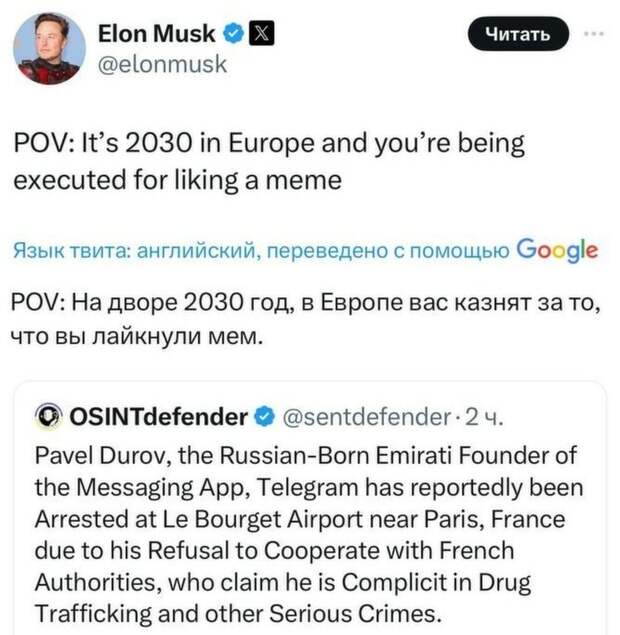Screen dimensions: 620x635
Task: Click OSINTdefender's blue verified checkmark
Action: pos(268,416)
